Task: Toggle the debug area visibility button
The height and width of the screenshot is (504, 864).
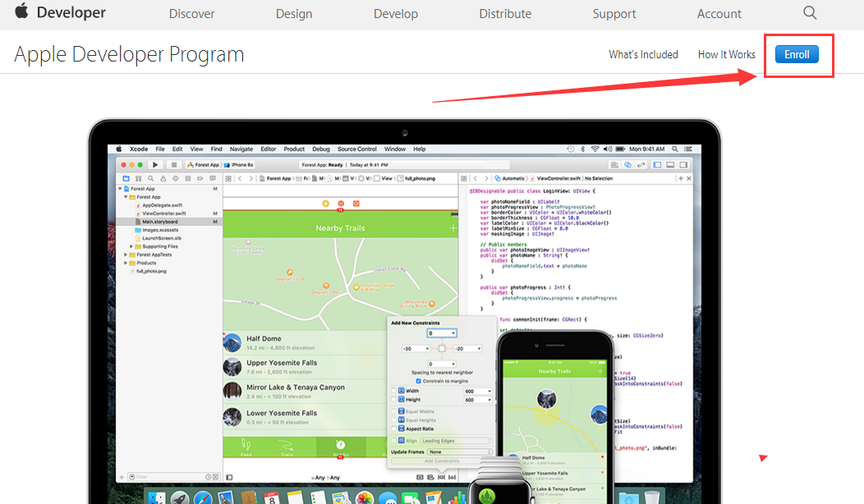Action: coord(670,165)
